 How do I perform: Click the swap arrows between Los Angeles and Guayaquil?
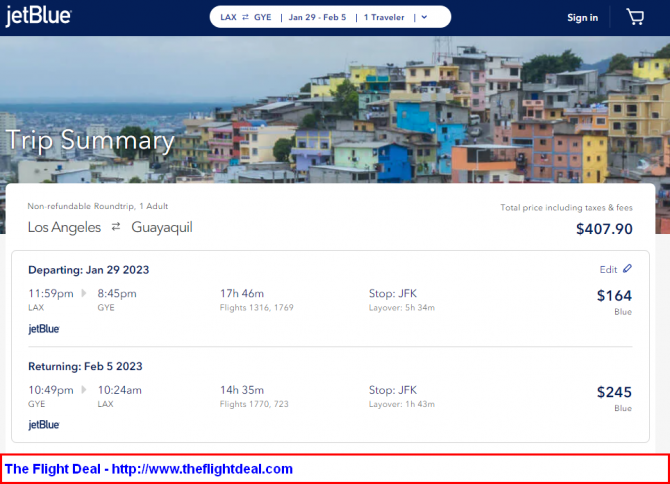click(x=116, y=227)
